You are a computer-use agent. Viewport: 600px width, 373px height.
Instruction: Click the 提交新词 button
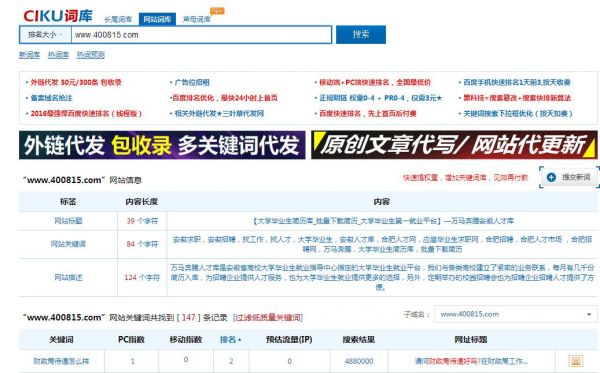click(x=569, y=177)
